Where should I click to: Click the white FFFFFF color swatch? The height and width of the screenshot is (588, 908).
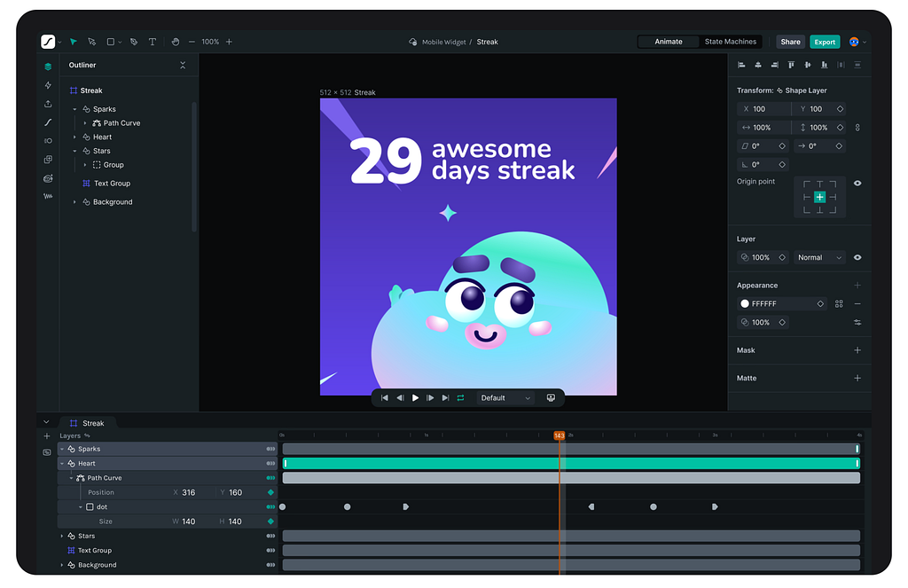click(745, 304)
